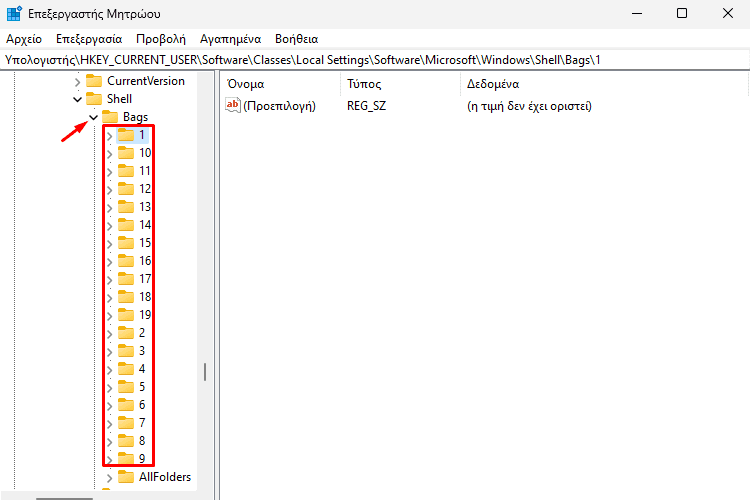Select the CurrentVersion folder icon
This screenshot has height=500, width=750.
click(94, 81)
